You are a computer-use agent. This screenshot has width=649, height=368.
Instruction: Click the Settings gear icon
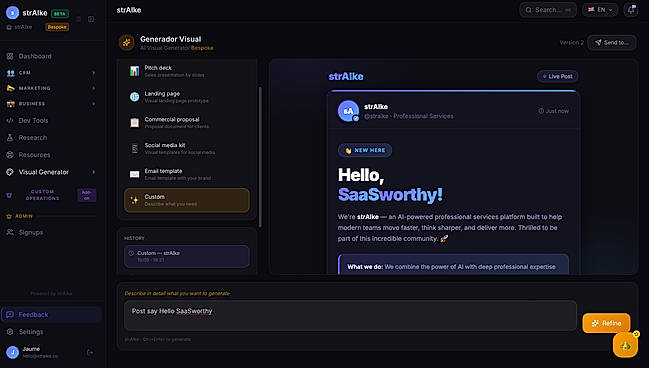point(10,332)
